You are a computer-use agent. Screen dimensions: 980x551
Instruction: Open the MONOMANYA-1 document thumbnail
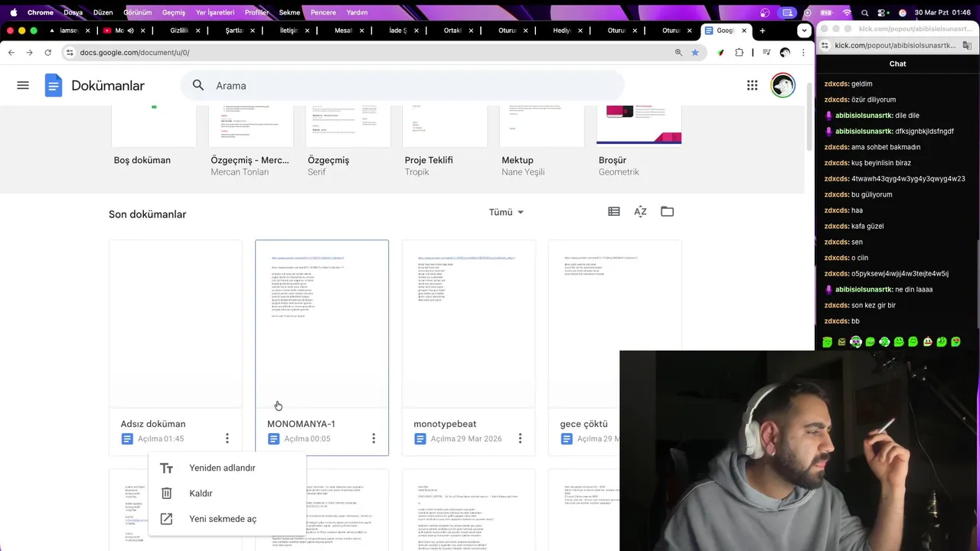(x=322, y=324)
